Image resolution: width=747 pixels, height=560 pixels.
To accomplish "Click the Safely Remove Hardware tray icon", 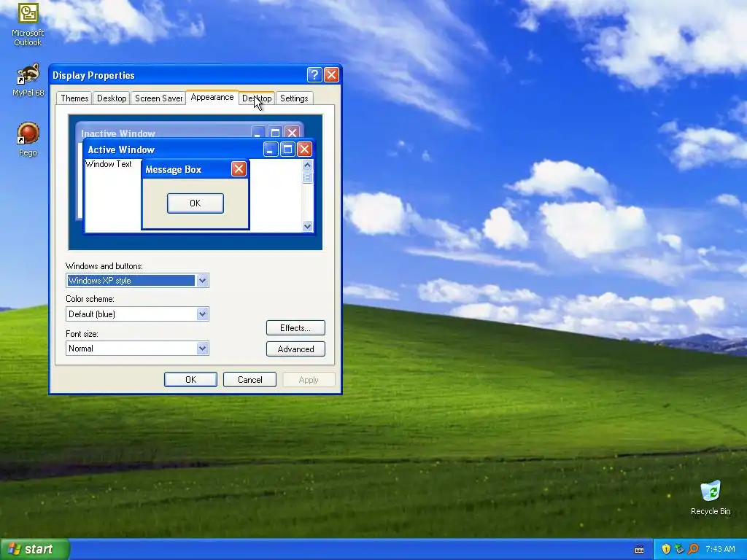I will tap(679, 549).
